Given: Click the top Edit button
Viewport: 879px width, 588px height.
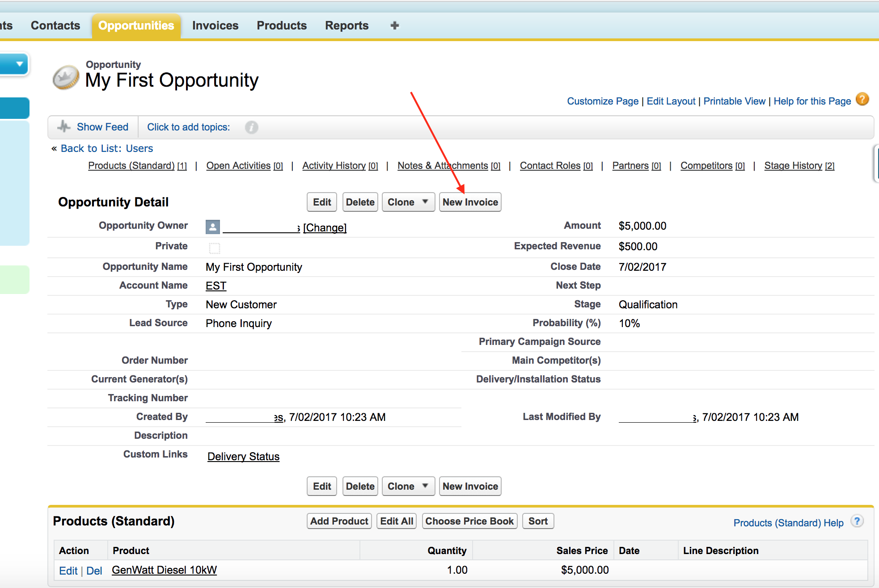Looking at the screenshot, I should [322, 202].
